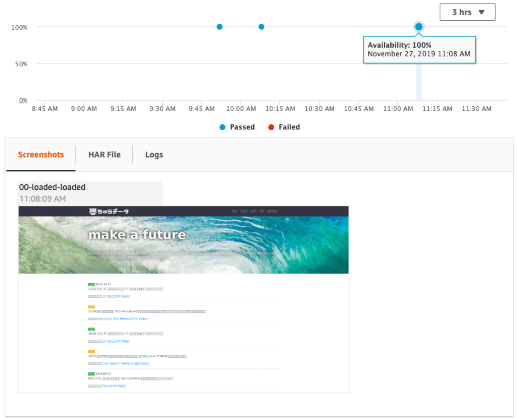Open the HAR File tab
517x420 pixels.
click(104, 155)
